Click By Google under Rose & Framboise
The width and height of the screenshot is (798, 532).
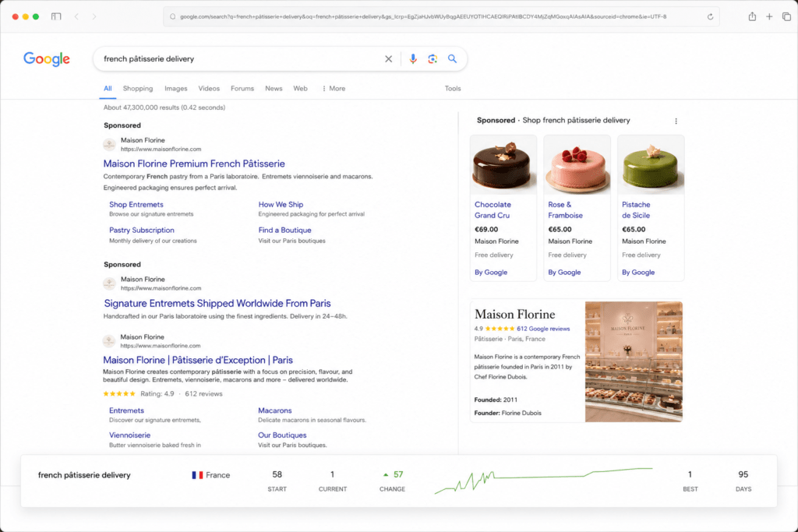[x=564, y=273]
